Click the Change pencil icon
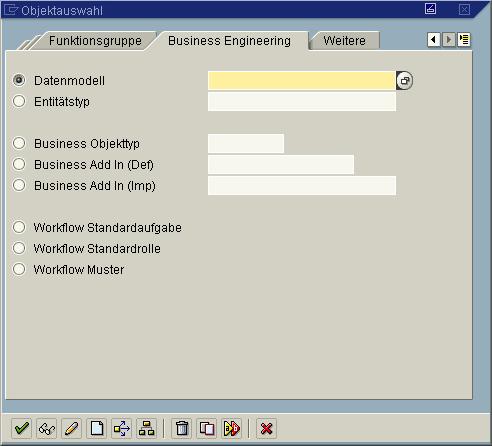Viewport: 492px width, 446px height. coord(72,428)
